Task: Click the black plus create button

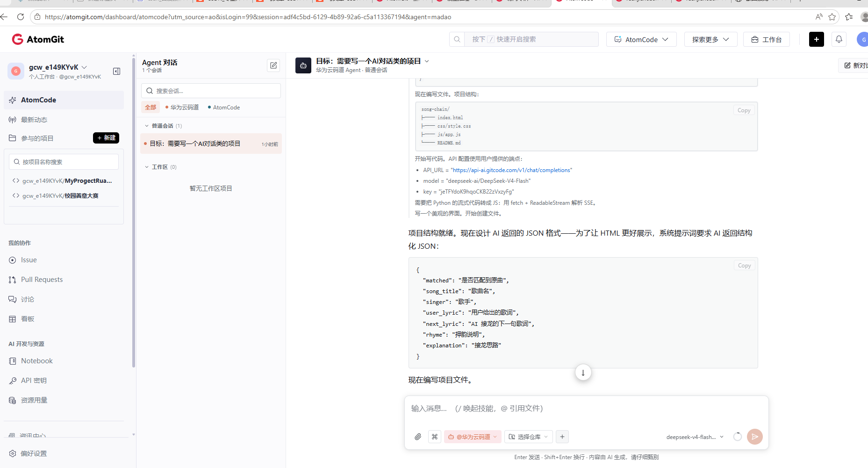Action: tap(817, 39)
